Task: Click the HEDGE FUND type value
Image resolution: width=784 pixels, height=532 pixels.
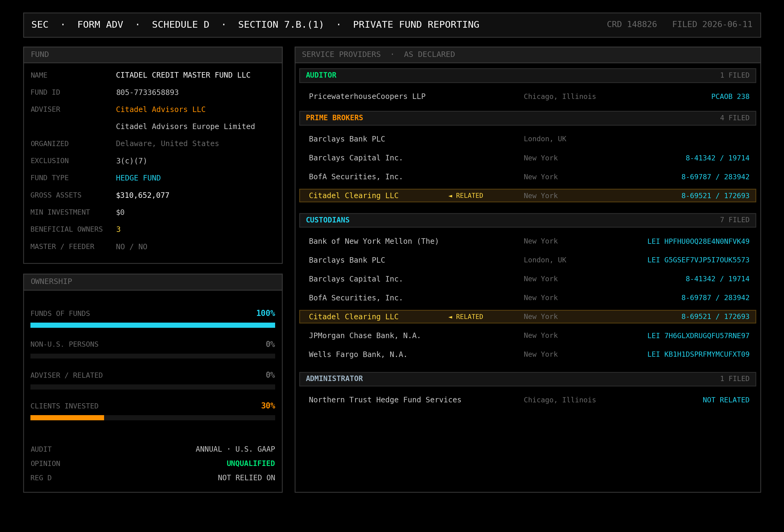Action: 138,178
